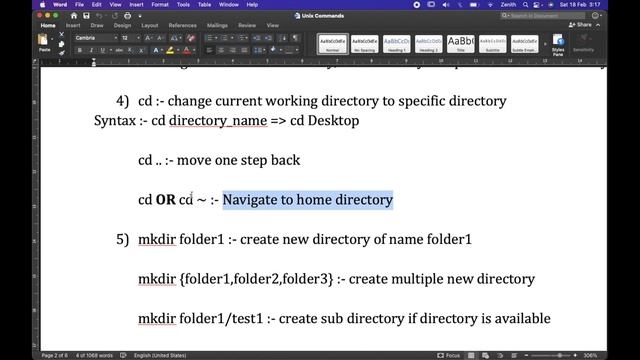Click the Share button
The height and width of the screenshot is (360, 640).
(x=580, y=25)
